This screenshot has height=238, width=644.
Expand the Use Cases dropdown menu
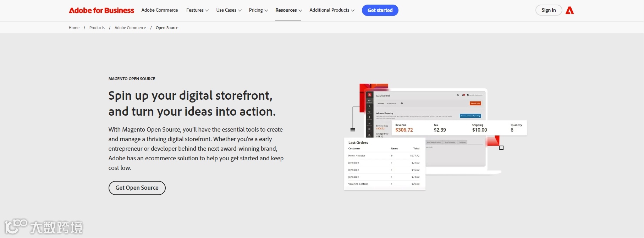(x=229, y=10)
